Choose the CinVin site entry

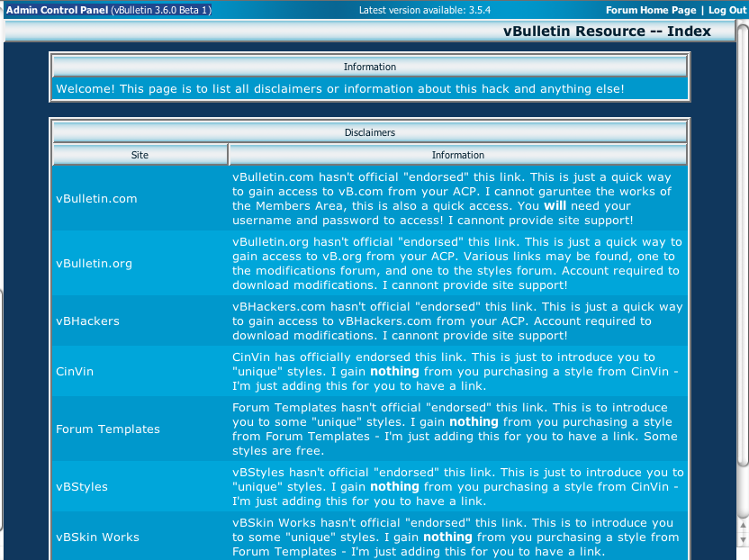click(74, 371)
